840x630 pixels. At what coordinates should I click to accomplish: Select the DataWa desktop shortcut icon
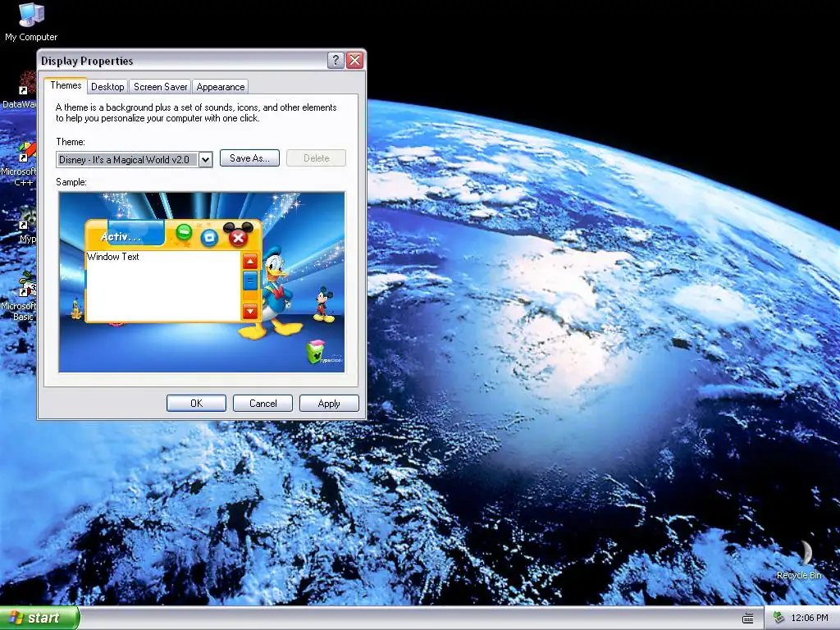(20, 90)
